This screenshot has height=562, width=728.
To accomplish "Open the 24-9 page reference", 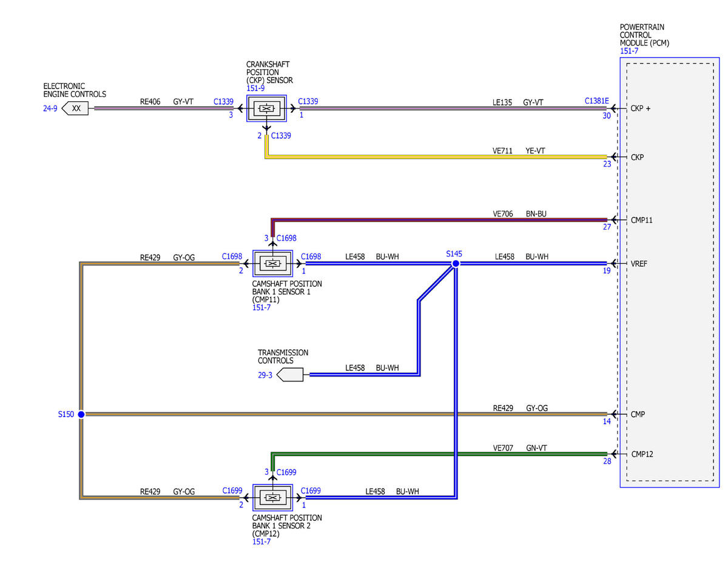I will click(50, 109).
